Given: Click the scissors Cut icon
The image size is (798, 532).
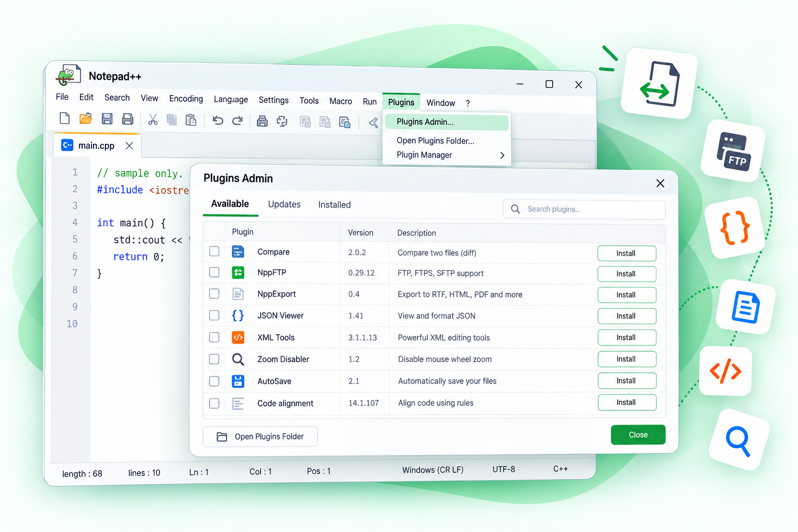Looking at the screenshot, I should (153, 120).
